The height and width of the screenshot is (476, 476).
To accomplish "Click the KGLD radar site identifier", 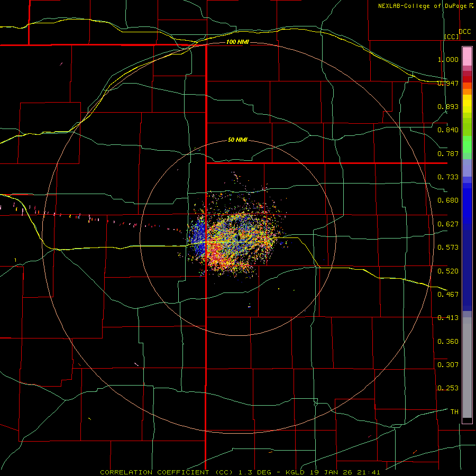I will [295, 472].
